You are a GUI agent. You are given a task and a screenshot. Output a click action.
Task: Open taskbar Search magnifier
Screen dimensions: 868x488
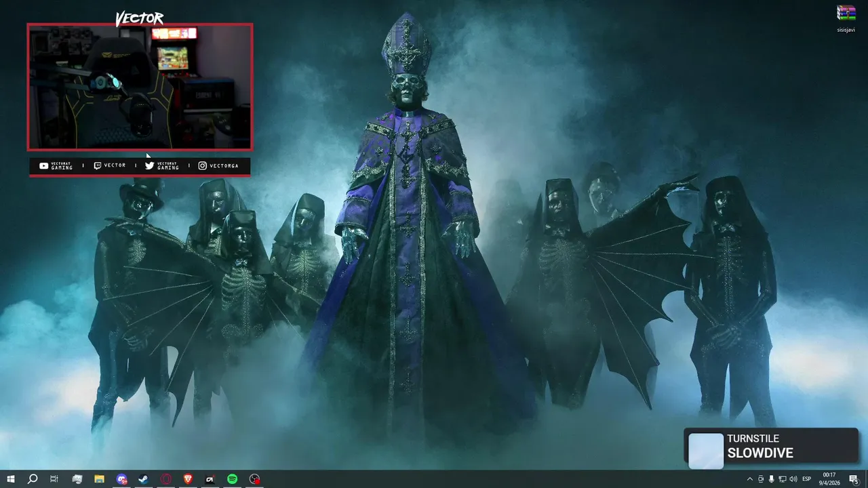[x=33, y=479]
